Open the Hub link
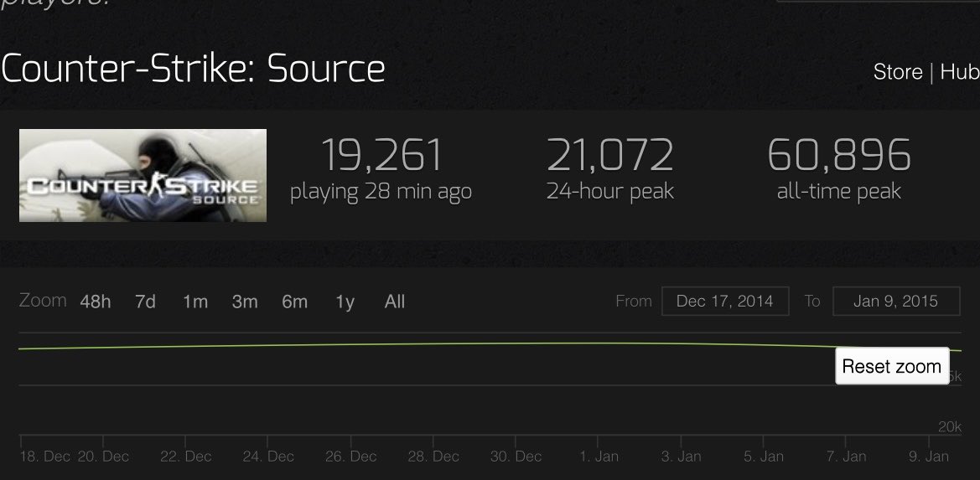The height and width of the screenshot is (480, 980). coord(960,72)
